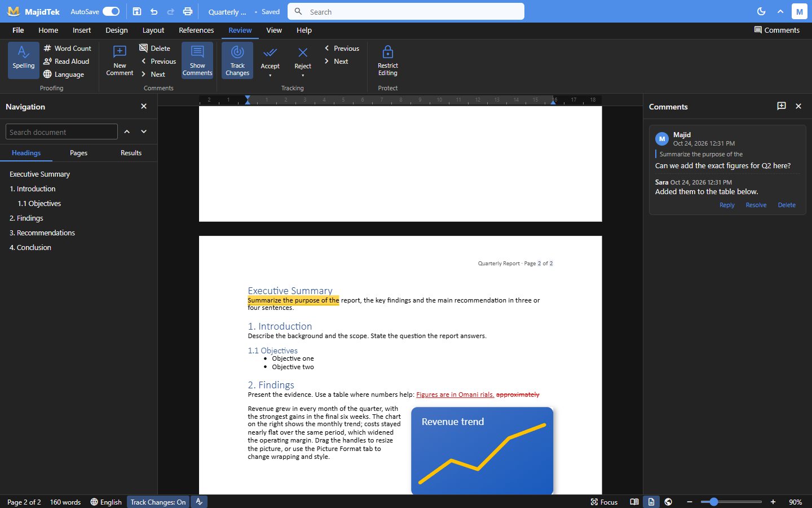This screenshot has width=812, height=508.
Task: Switch to dark mode moon icon
Action: click(x=761, y=11)
